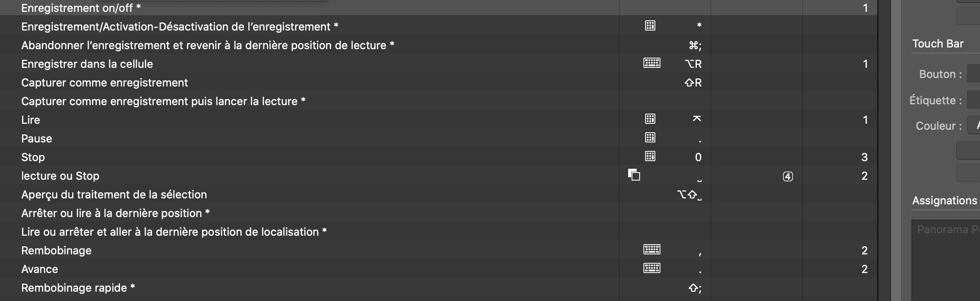The height and width of the screenshot is (301, 980).
Task: Click keyboard icon for Enregistrer dans la cellule
Action: pos(651,64)
